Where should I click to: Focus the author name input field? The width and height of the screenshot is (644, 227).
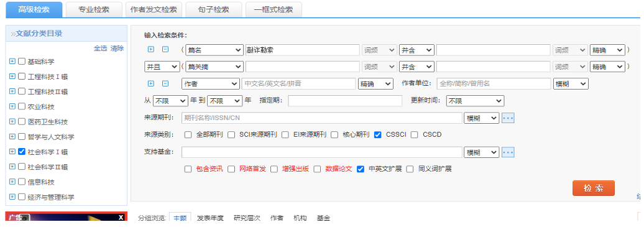[x=298, y=84]
